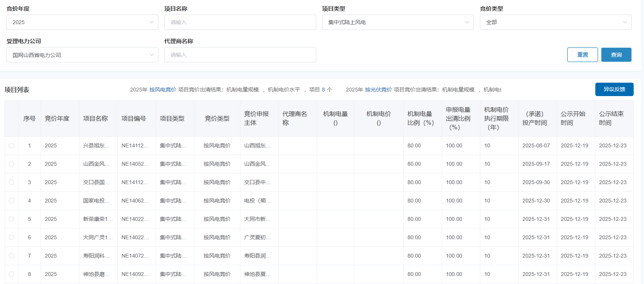
Task: Open the 竞价类型 全部 dropdown
Action: [x=555, y=22]
